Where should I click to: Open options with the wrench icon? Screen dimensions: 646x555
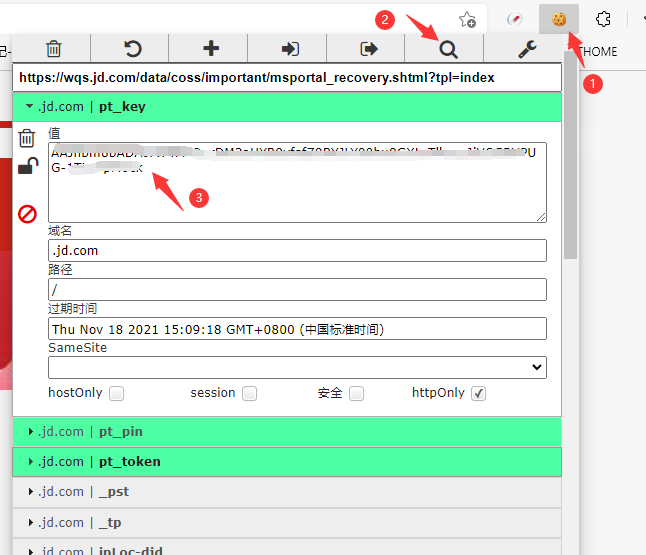[527, 49]
